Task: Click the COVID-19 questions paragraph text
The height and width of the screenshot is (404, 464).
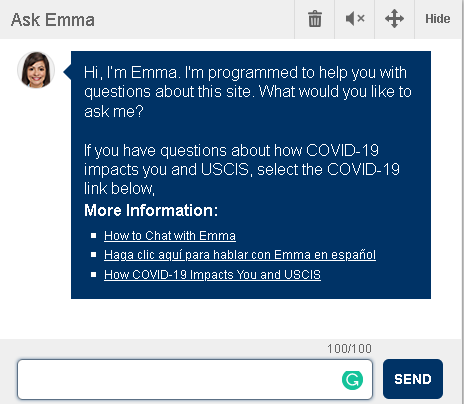Action: [x=242, y=169]
